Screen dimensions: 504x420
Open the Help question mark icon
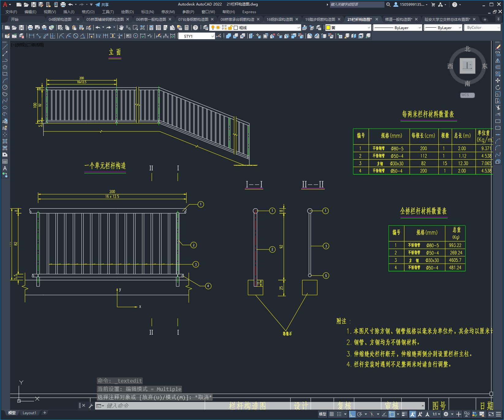(x=195, y=28)
